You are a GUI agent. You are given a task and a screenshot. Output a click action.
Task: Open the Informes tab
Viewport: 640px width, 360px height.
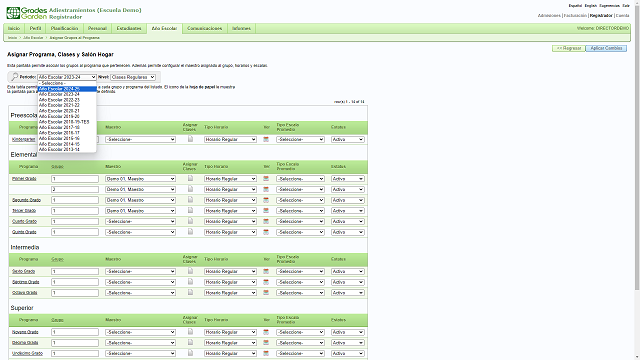(x=241, y=29)
